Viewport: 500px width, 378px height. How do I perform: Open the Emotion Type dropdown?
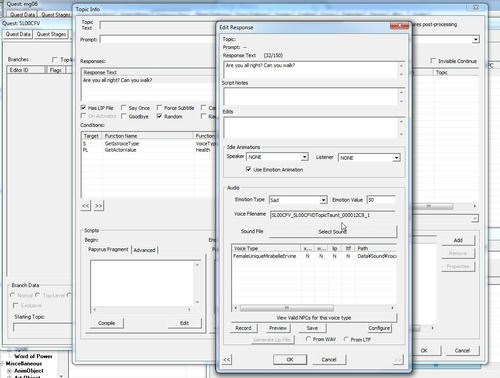point(323,200)
